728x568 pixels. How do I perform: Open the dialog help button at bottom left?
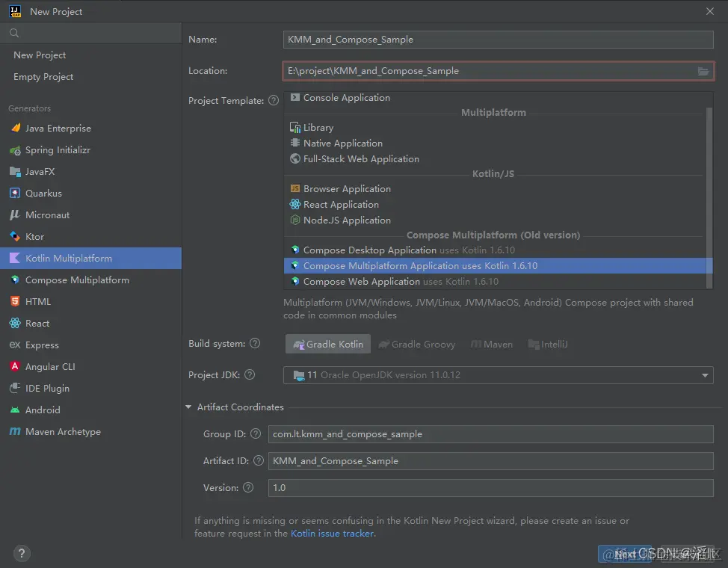pyautogui.click(x=22, y=553)
